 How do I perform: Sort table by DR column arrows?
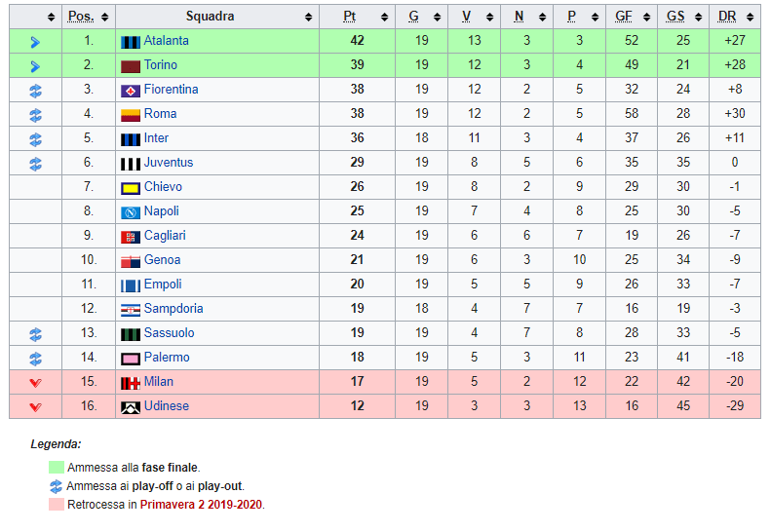(x=750, y=18)
